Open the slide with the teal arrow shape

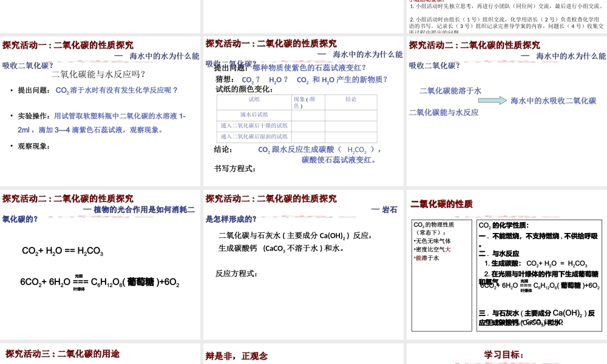[507, 111]
